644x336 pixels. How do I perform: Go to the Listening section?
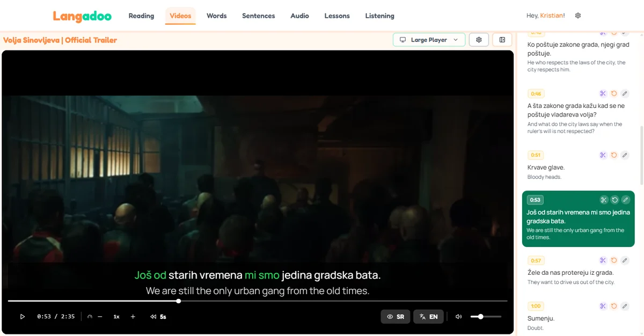click(379, 16)
